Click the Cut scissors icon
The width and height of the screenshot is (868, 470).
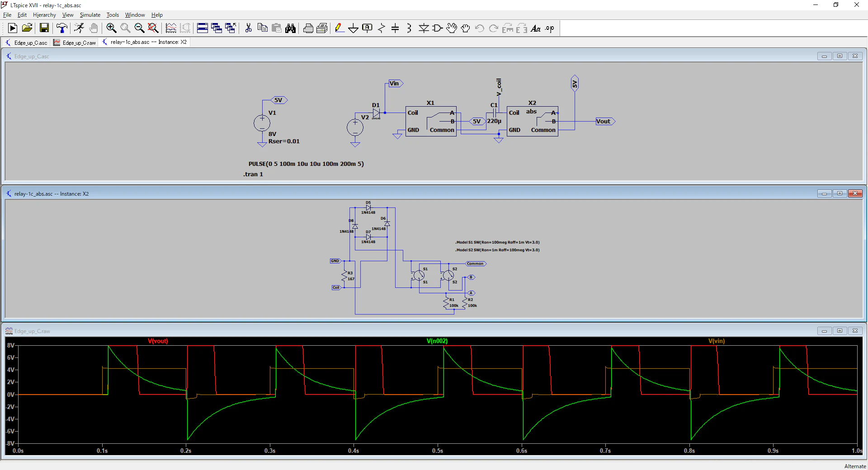[248, 28]
